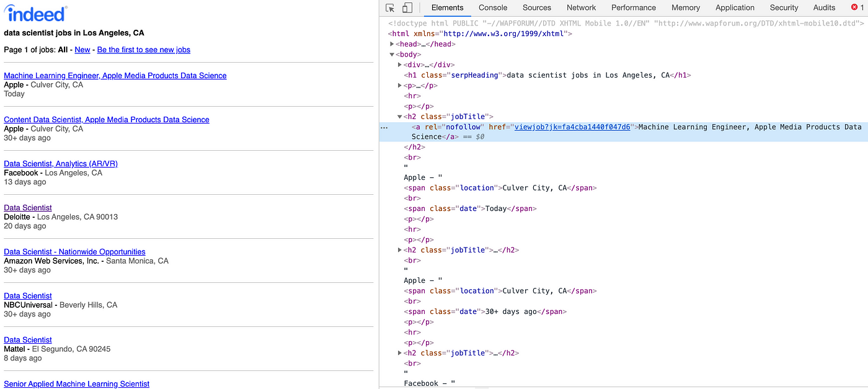Click the 8 days ago text
Viewport: 868px width, 389px height.
pyautogui.click(x=23, y=359)
